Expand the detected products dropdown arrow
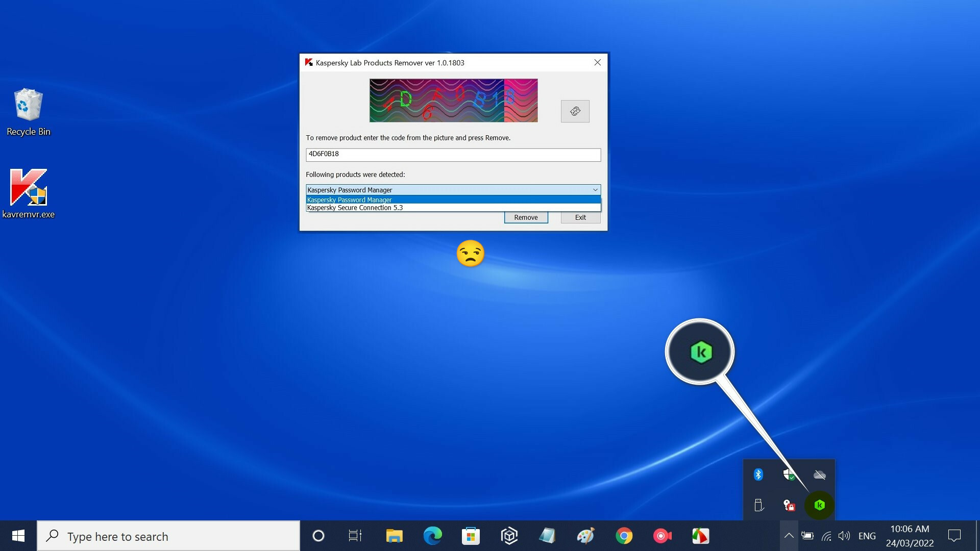This screenshot has height=551, width=980. pyautogui.click(x=595, y=190)
